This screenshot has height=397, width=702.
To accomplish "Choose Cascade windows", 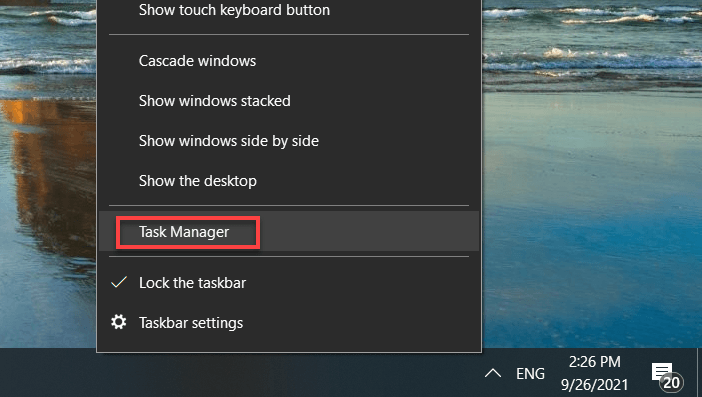I will pos(289,61).
